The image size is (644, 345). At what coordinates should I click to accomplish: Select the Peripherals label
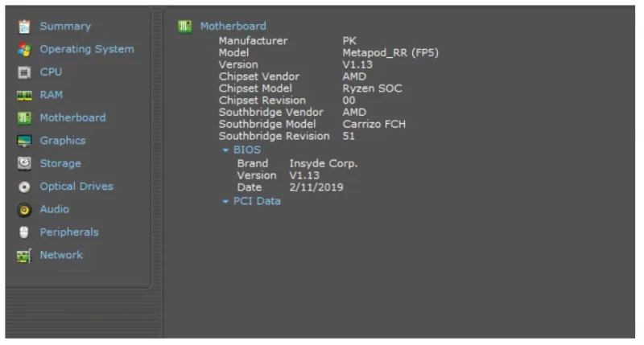coord(69,232)
